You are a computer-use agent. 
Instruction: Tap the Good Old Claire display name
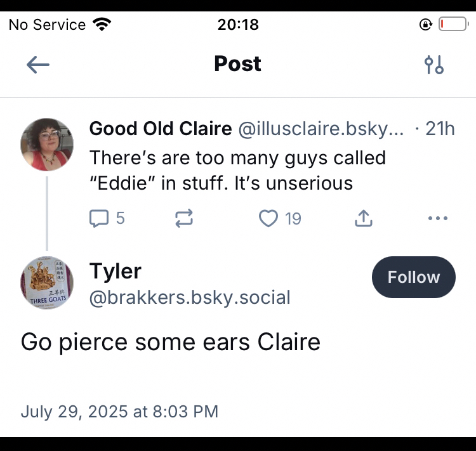click(161, 129)
